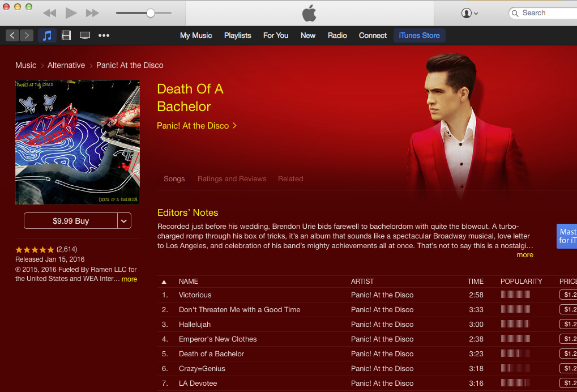
Task: Go back with the left arrow button
Action: click(x=12, y=35)
